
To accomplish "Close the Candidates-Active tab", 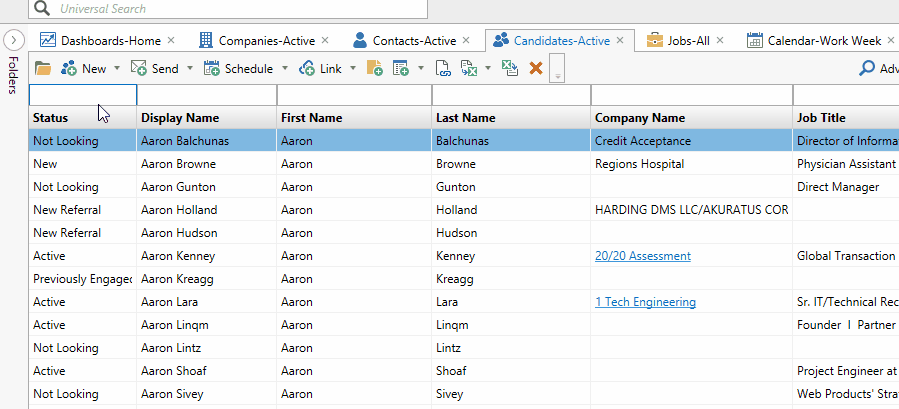I will [620, 40].
